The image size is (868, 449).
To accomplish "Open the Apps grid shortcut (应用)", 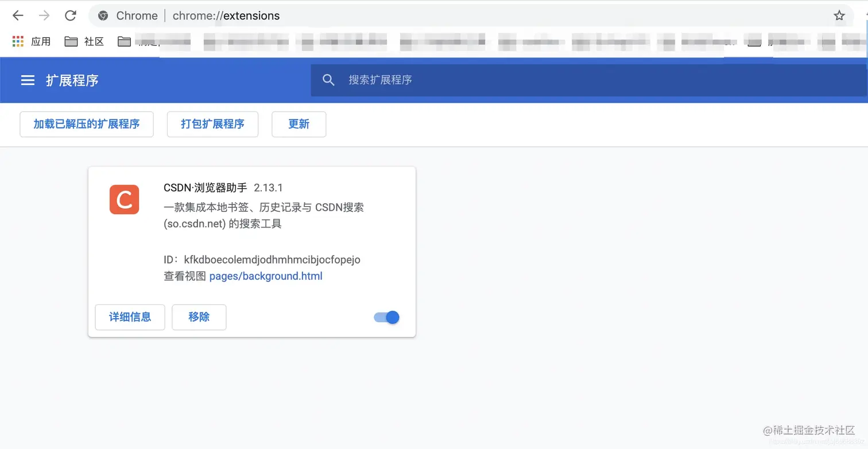I will [x=32, y=41].
